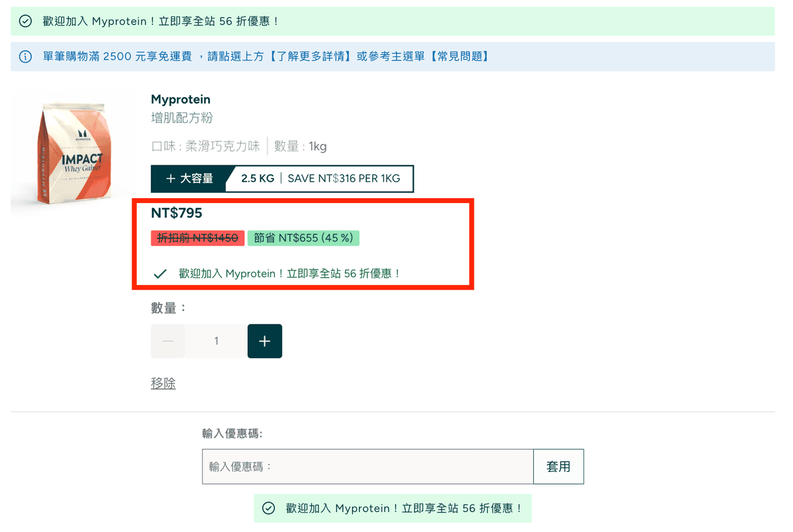Click the dark plus square next to quantity field
Image resolution: width=793 pixels, height=532 pixels.
tap(264, 341)
